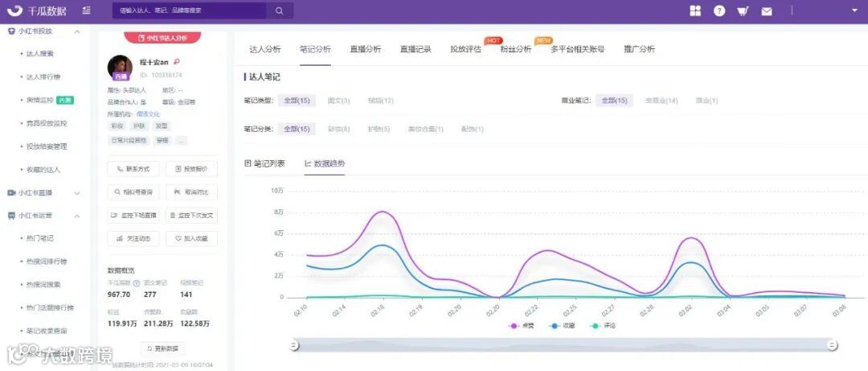Expand more profile tags with the ... chip
This screenshot has width=868, height=371.
pos(181,141)
